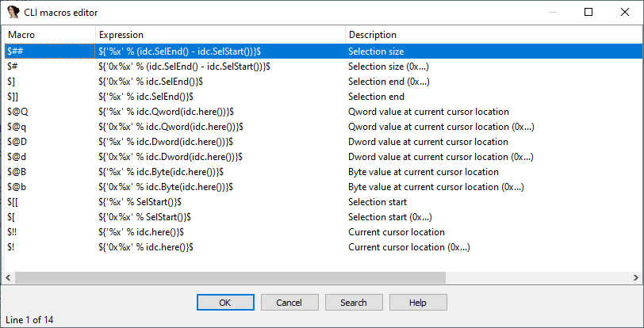Maximize the CLI macros editor window
The height and width of the screenshot is (328, 644).
(x=588, y=13)
